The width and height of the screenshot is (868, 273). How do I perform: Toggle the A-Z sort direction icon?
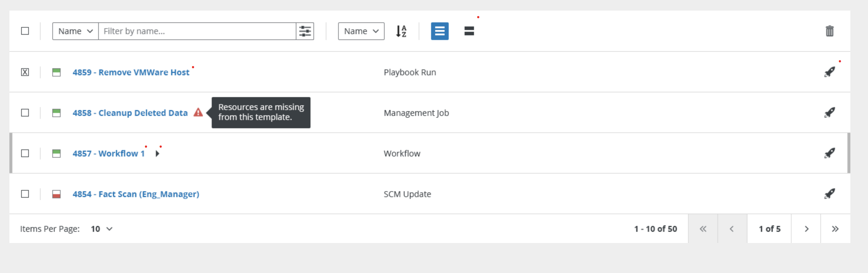click(401, 31)
